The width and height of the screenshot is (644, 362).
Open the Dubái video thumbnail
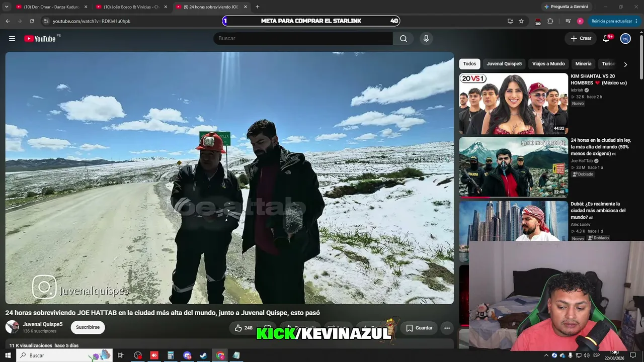point(513,221)
